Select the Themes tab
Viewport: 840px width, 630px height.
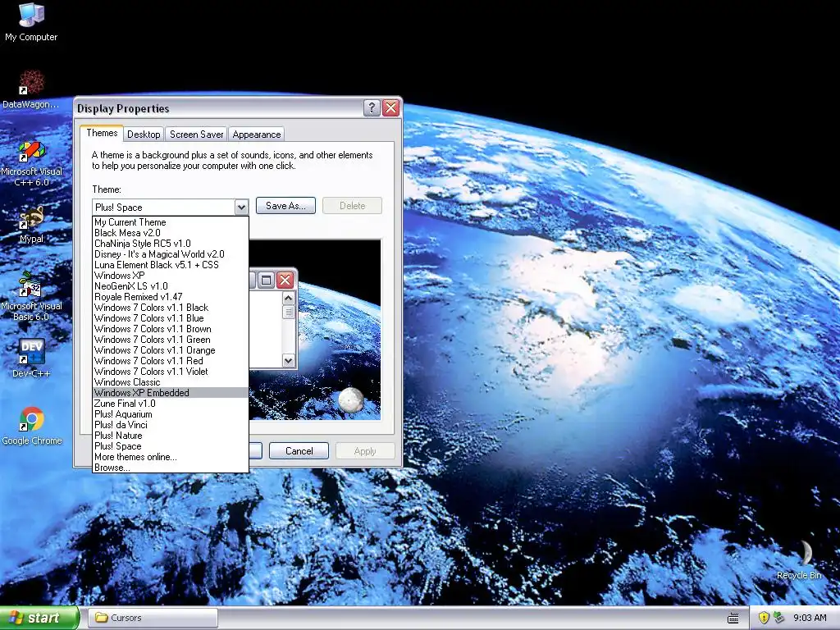point(102,133)
